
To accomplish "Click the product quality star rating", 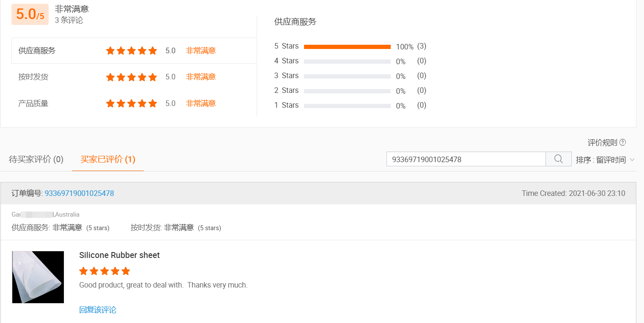I will point(131,103).
